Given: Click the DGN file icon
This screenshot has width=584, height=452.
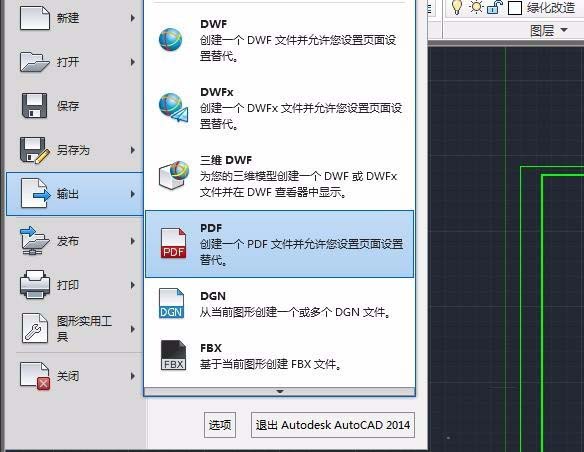Looking at the screenshot, I should coord(171,303).
